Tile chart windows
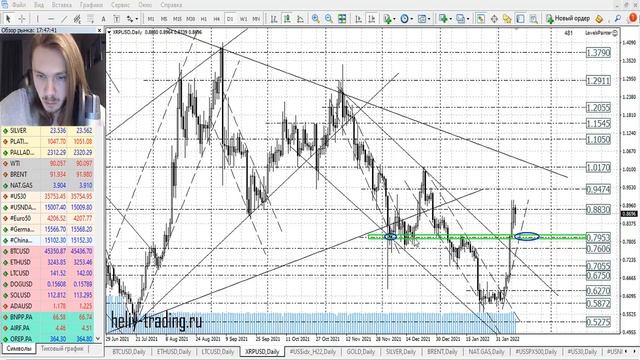This screenshot has width=640, height=360. [x=342, y=19]
